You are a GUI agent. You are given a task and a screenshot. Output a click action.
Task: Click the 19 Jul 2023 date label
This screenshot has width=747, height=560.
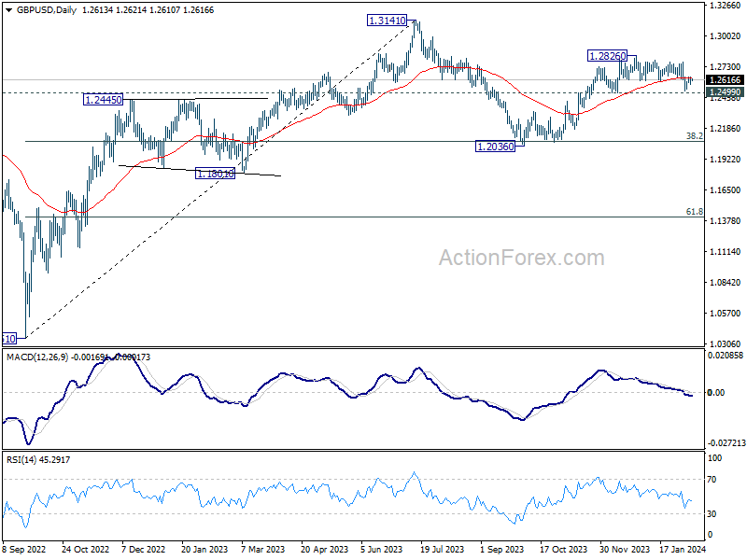442,549
